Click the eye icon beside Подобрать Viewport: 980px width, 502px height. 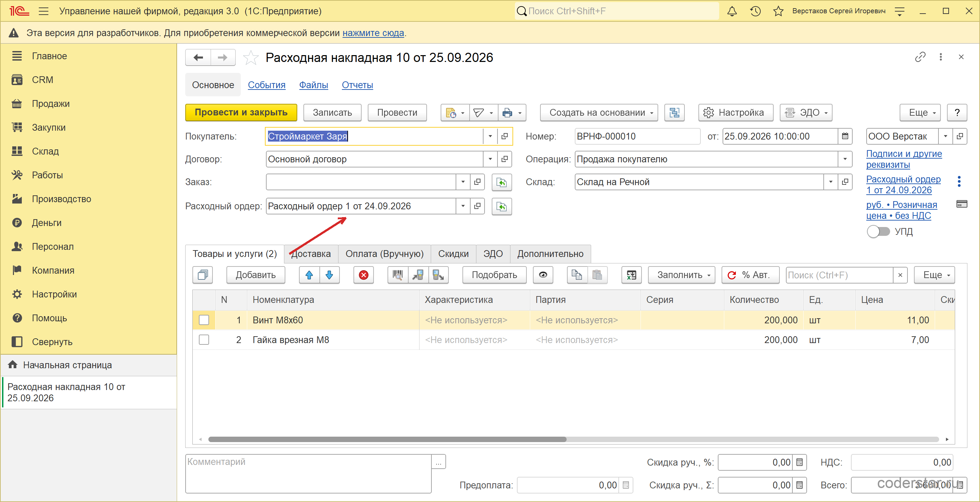click(543, 275)
